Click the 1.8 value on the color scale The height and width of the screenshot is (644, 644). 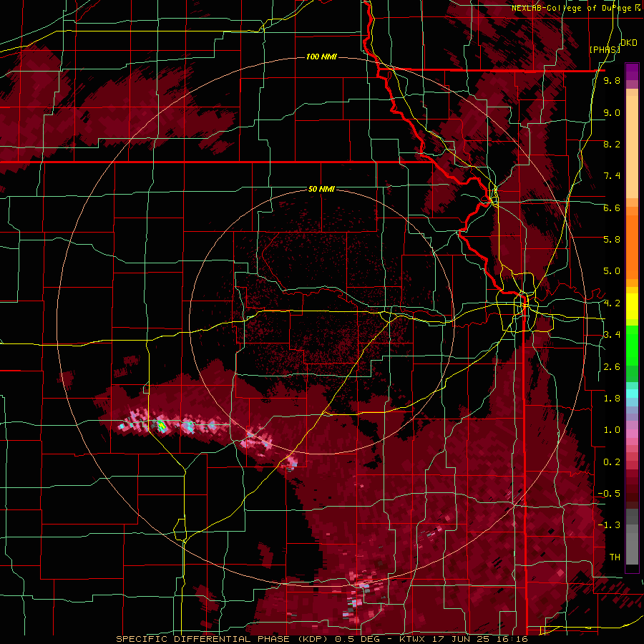pyautogui.click(x=612, y=399)
